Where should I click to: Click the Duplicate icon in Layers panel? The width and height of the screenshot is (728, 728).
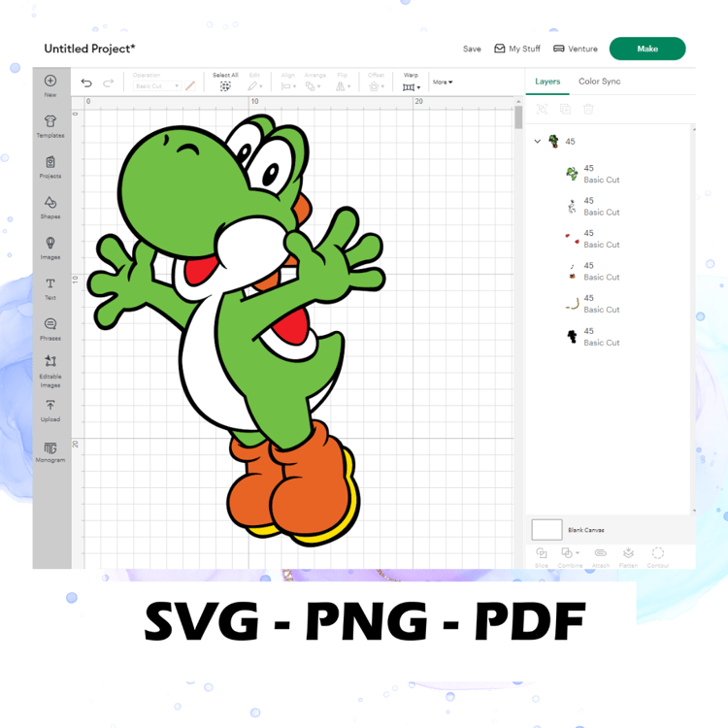tap(565, 109)
